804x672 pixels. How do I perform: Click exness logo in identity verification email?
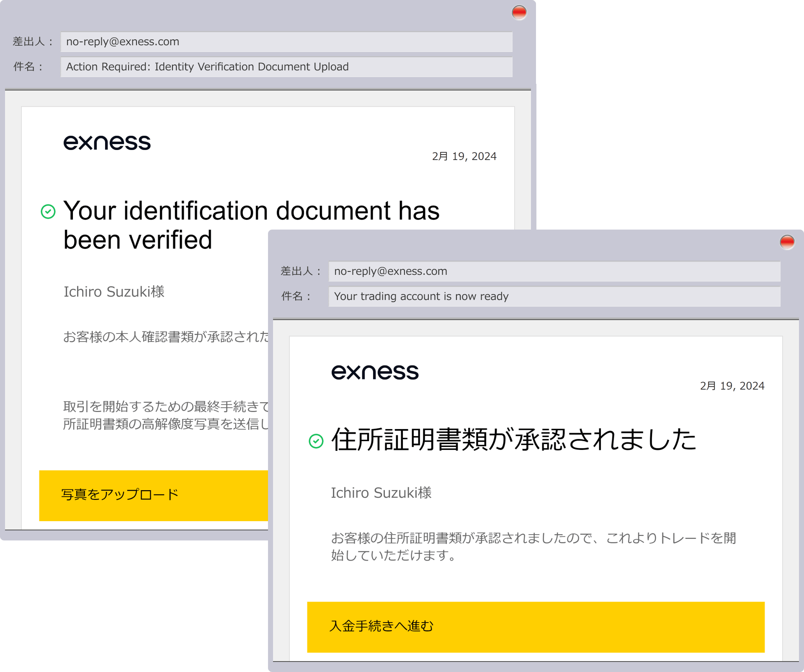point(107,142)
